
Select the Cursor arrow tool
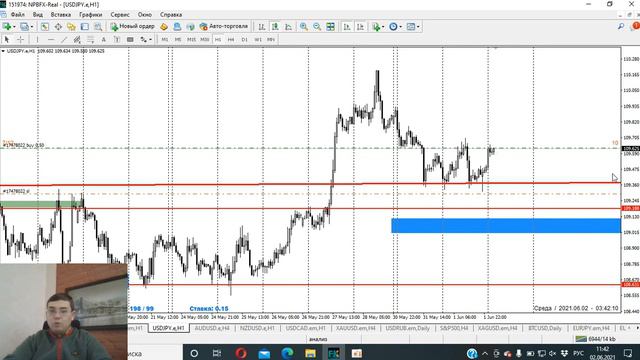point(7,40)
